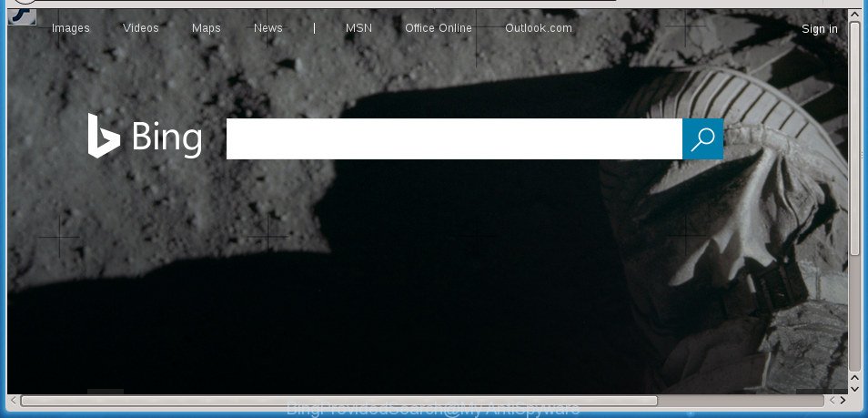Click the horizontal scrollbar thumb
Screen dimensions: 868x418
pos(338,401)
